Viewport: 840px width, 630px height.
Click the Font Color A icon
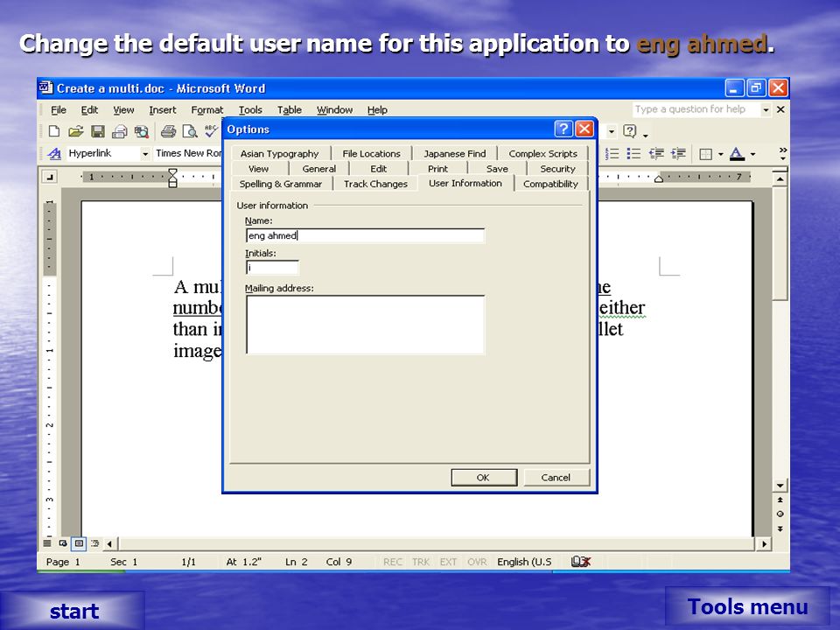pos(737,154)
